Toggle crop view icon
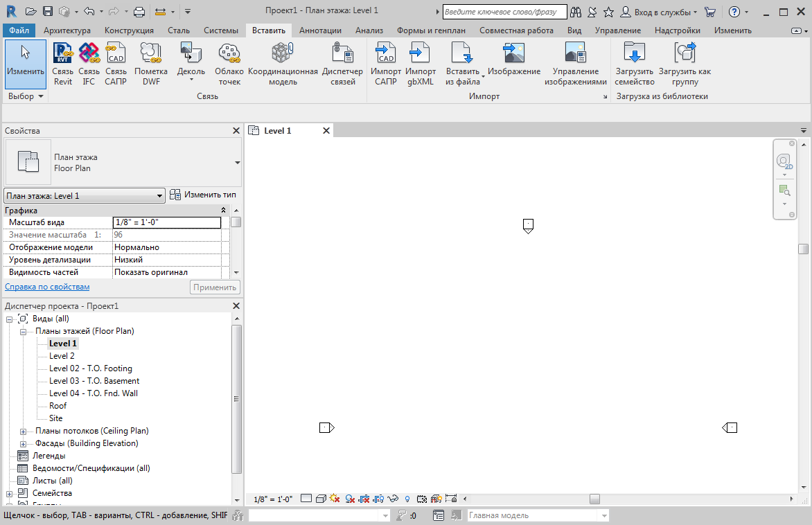812x525 pixels. tap(364, 499)
